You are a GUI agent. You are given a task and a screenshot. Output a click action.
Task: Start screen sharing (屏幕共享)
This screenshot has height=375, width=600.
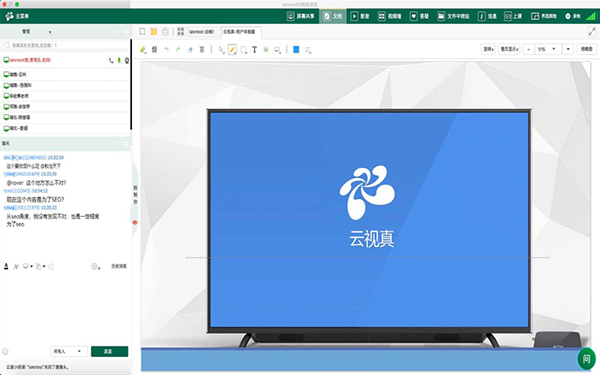pyautogui.click(x=301, y=16)
